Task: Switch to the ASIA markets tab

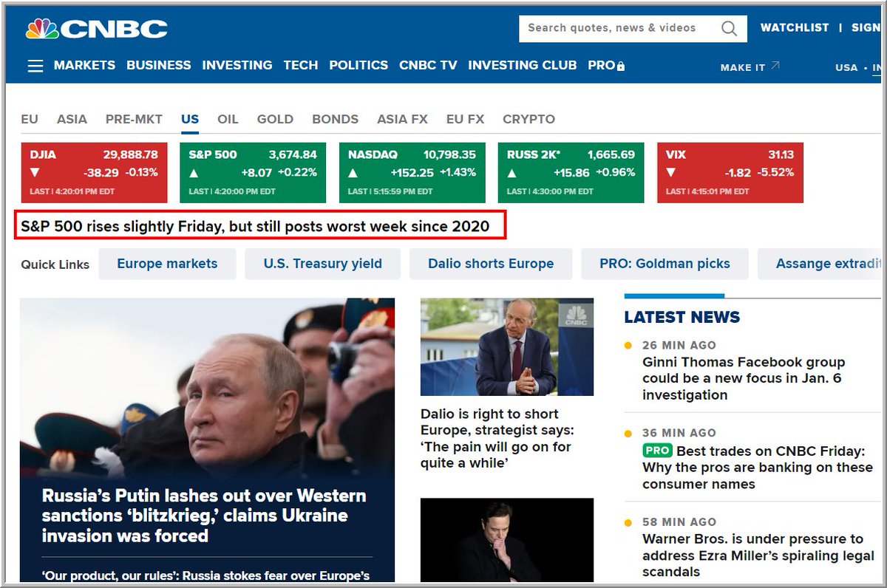Action: pos(72,119)
